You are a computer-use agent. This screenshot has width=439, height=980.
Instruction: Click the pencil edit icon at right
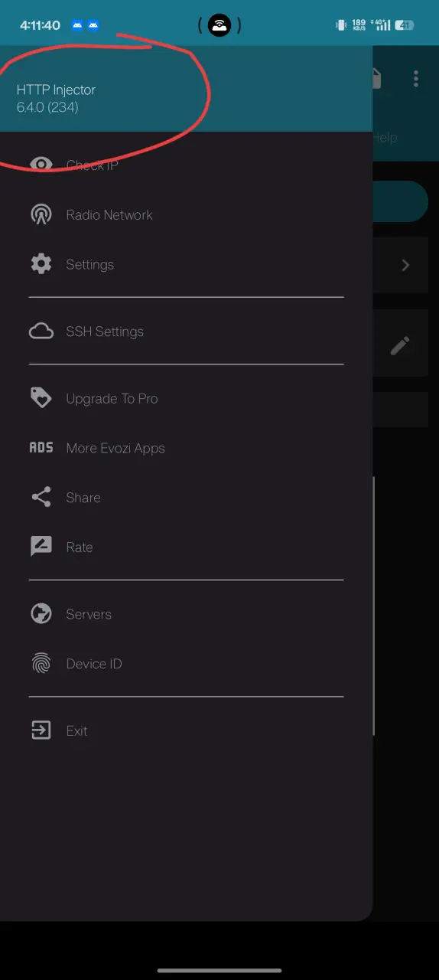click(399, 346)
